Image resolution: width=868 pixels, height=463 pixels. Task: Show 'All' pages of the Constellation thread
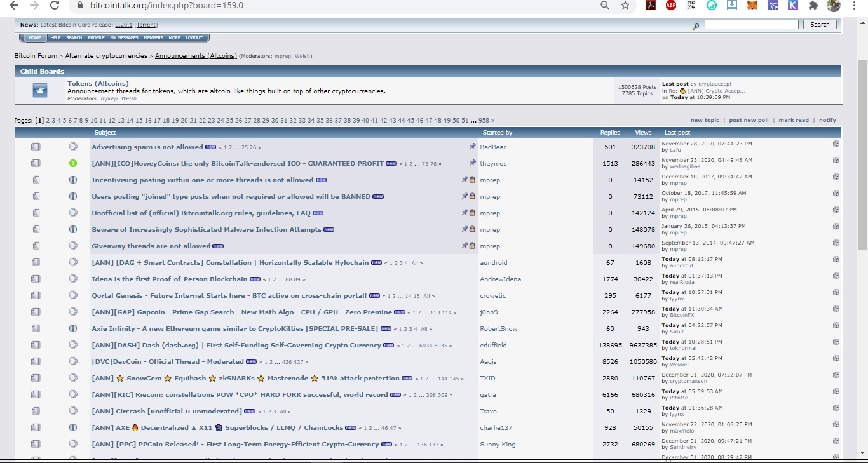[415, 263]
